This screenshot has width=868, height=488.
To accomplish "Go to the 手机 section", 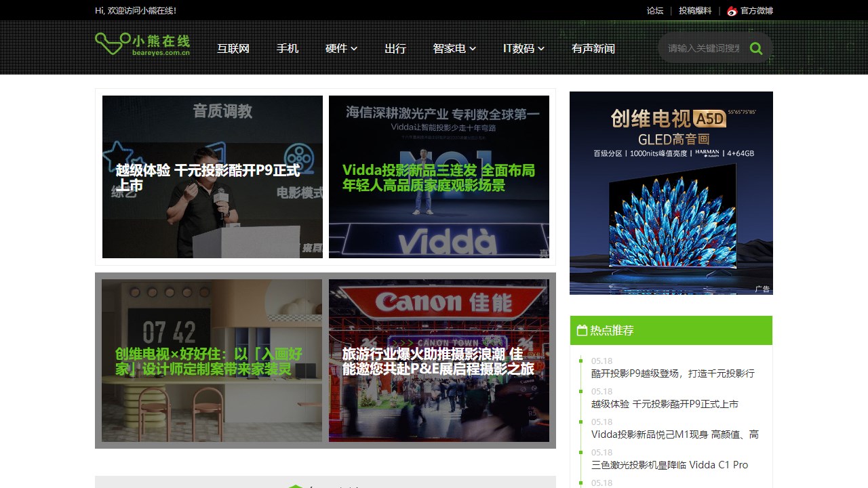I will pos(288,48).
